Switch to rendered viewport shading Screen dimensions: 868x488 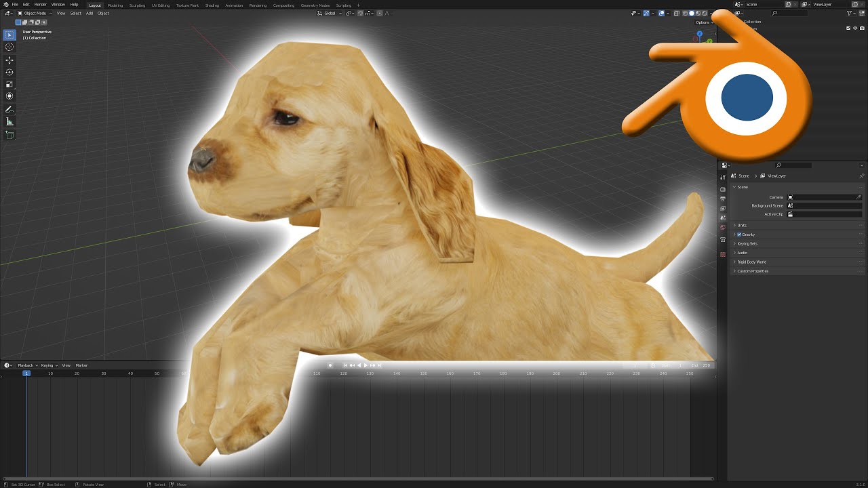pos(705,13)
